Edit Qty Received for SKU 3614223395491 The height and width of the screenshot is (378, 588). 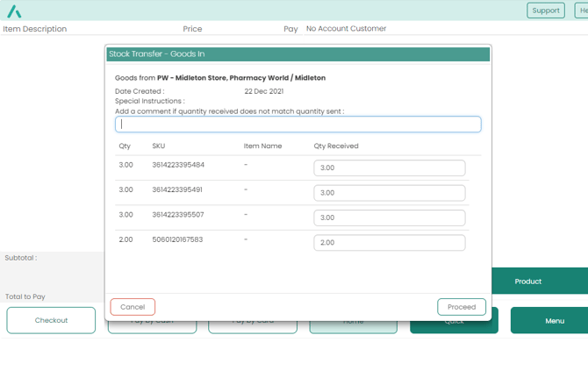pos(389,193)
